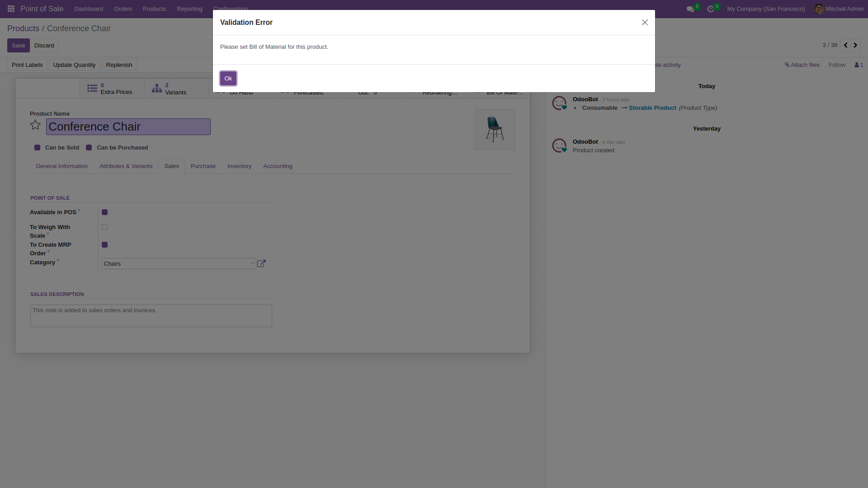Image resolution: width=868 pixels, height=488 pixels.
Task: Toggle Available in POS checkbox
Action: point(104,212)
